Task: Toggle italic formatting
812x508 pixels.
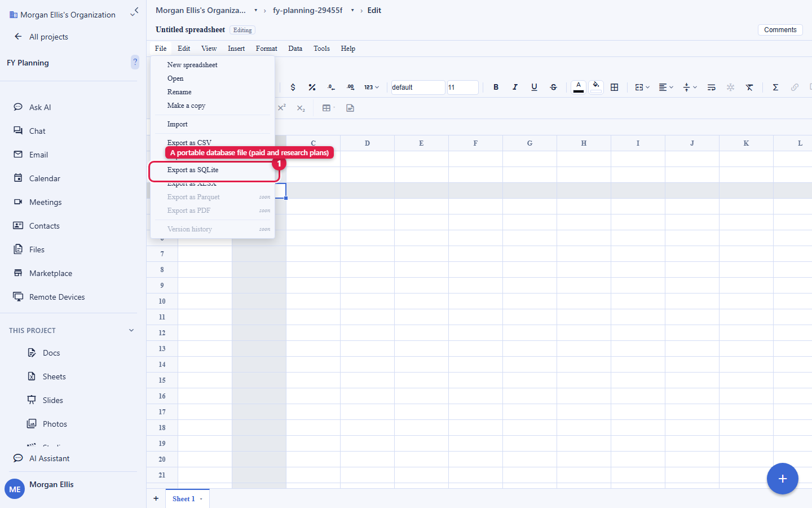Action: 515,87
